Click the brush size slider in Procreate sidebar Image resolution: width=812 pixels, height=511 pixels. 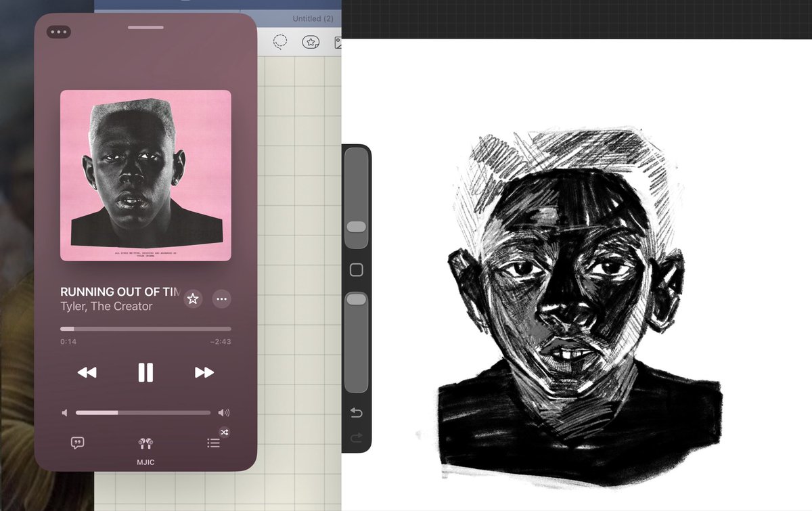click(357, 198)
